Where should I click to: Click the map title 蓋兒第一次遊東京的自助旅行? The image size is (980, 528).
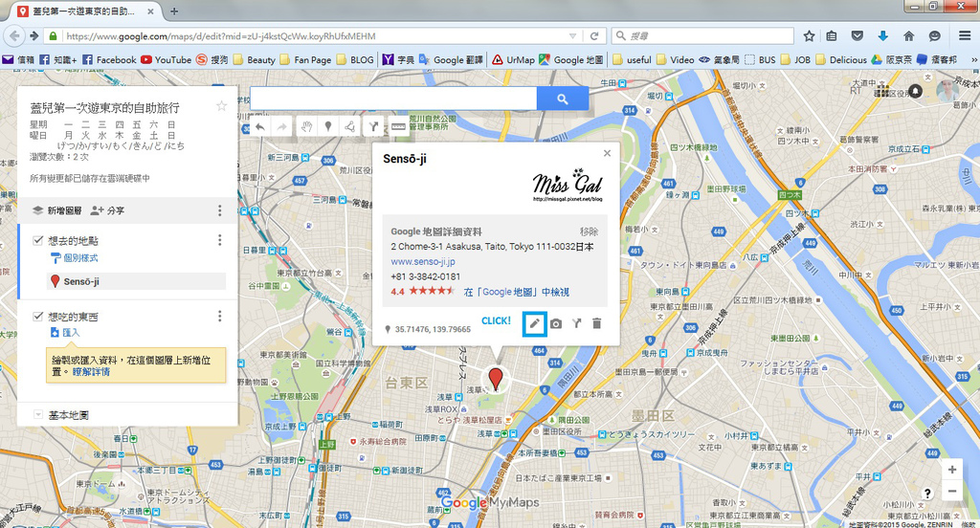(105, 107)
